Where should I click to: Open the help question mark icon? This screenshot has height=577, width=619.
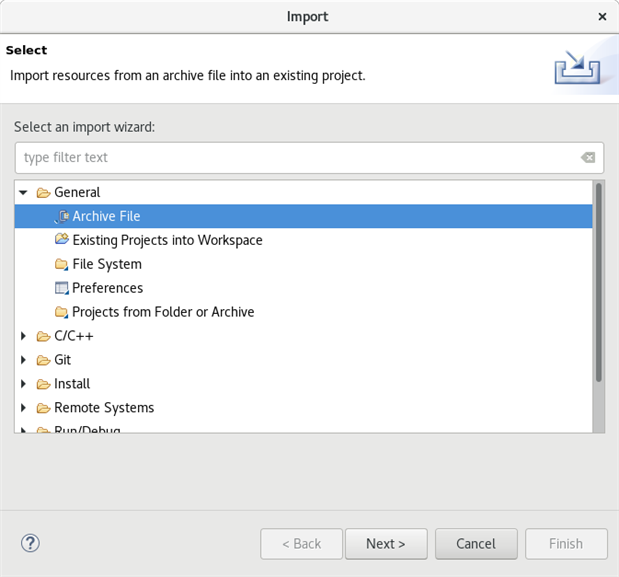click(30, 543)
